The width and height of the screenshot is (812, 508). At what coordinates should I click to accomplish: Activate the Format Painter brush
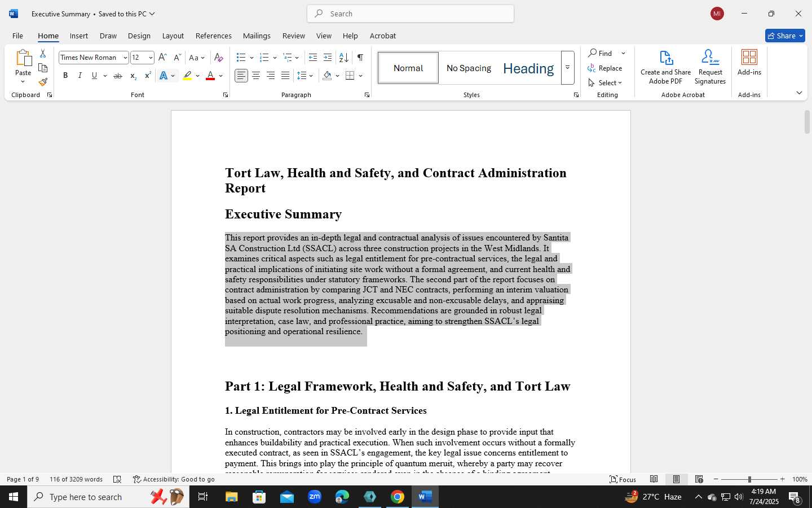[43, 82]
